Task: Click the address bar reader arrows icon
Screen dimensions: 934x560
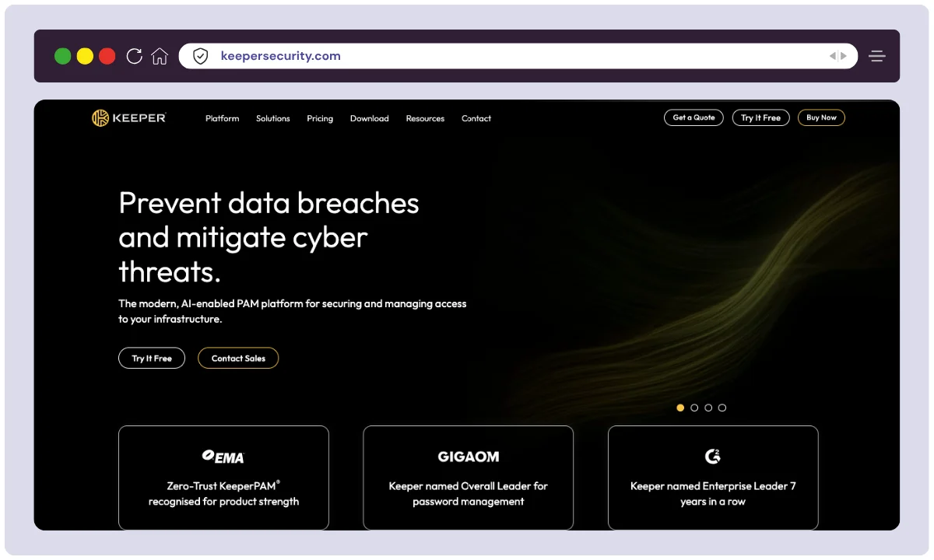Action: 838,56
